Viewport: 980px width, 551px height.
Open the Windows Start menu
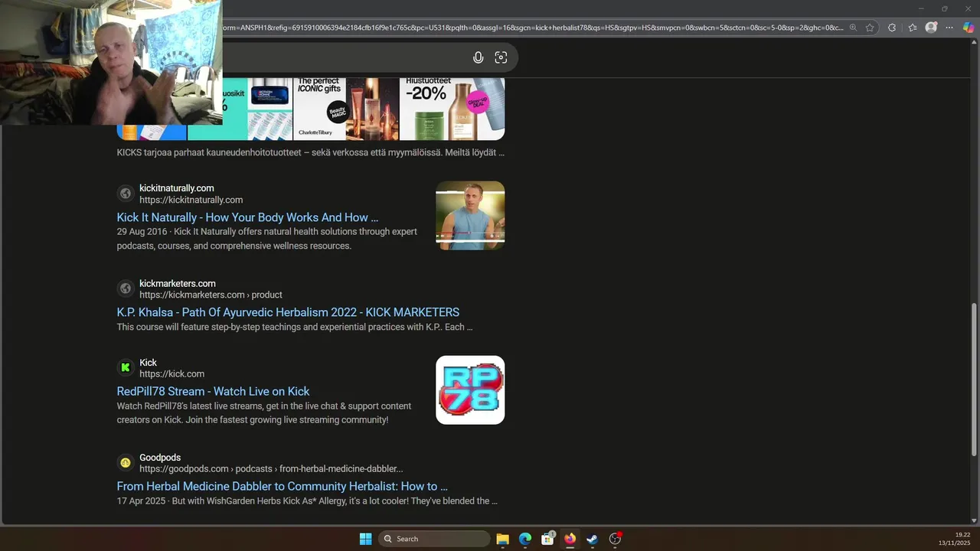(366, 539)
